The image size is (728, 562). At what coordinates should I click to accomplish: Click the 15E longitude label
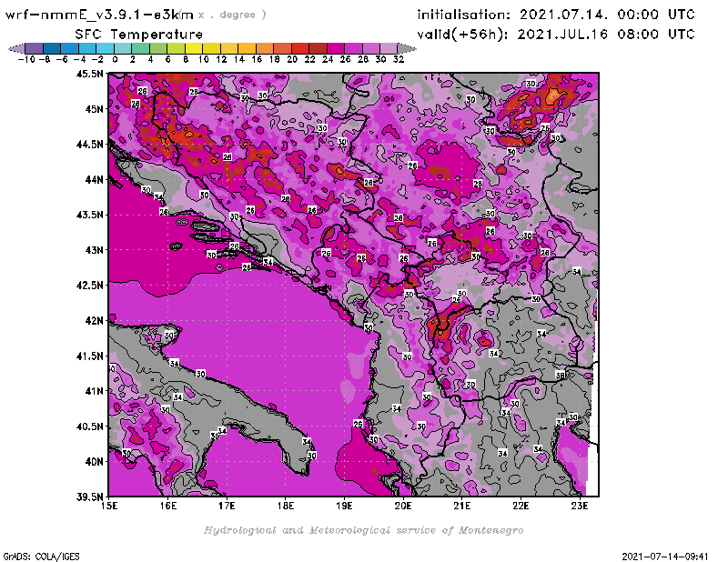click(109, 506)
